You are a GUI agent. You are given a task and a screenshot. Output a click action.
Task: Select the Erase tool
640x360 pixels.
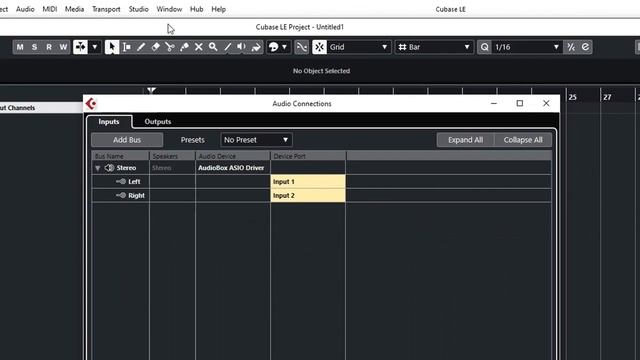pyautogui.click(x=155, y=47)
